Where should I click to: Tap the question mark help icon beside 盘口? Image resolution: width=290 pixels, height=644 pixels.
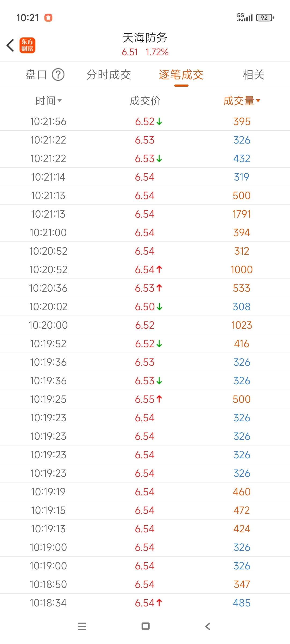tap(58, 75)
